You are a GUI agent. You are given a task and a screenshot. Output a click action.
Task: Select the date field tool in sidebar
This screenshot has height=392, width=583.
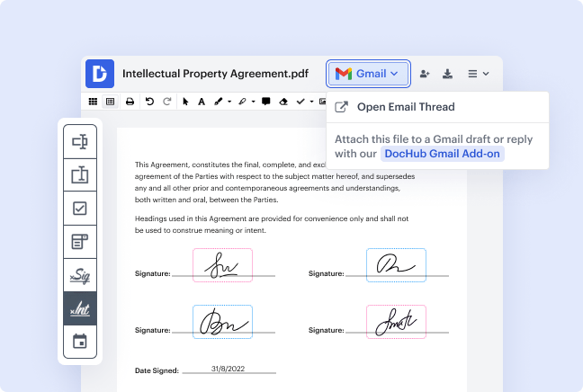pyautogui.click(x=79, y=342)
